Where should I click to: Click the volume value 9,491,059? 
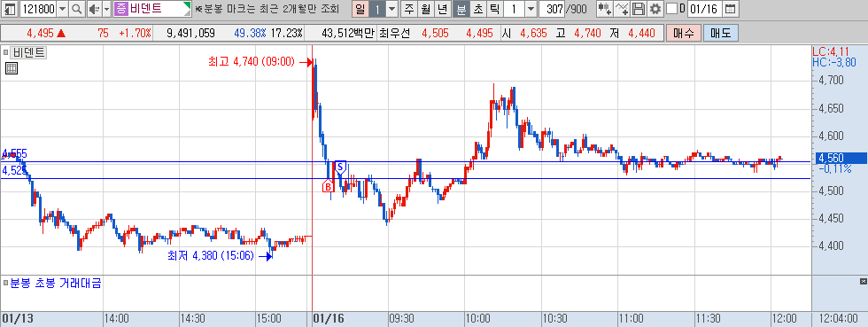[191, 34]
